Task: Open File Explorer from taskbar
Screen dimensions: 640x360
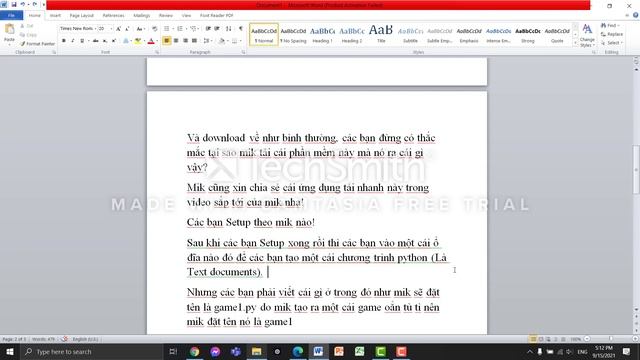Action: (256, 351)
